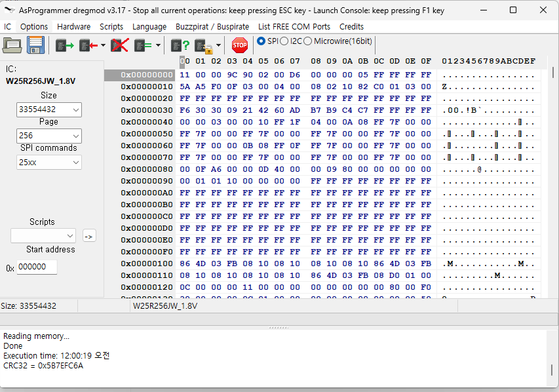This screenshot has width=559, height=392.
Task: Click the Erase IC red cross icon
Action: click(x=120, y=45)
